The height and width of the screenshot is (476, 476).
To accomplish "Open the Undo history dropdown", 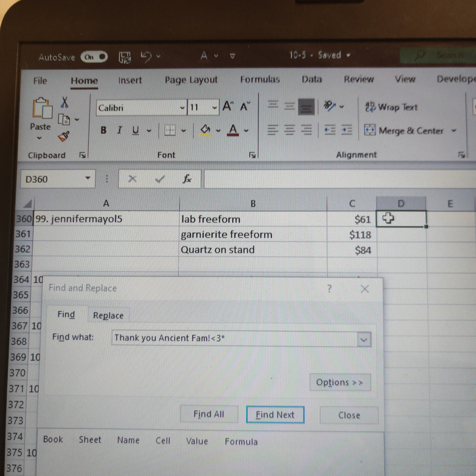I will tap(159, 56).
